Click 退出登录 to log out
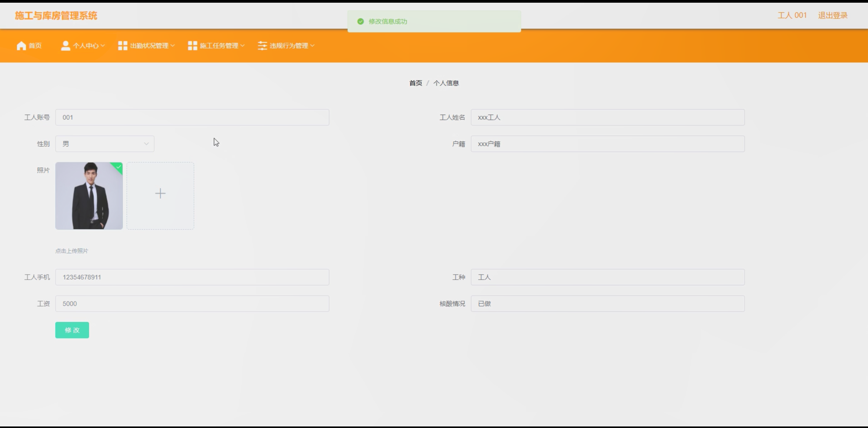 coord(833,15)
